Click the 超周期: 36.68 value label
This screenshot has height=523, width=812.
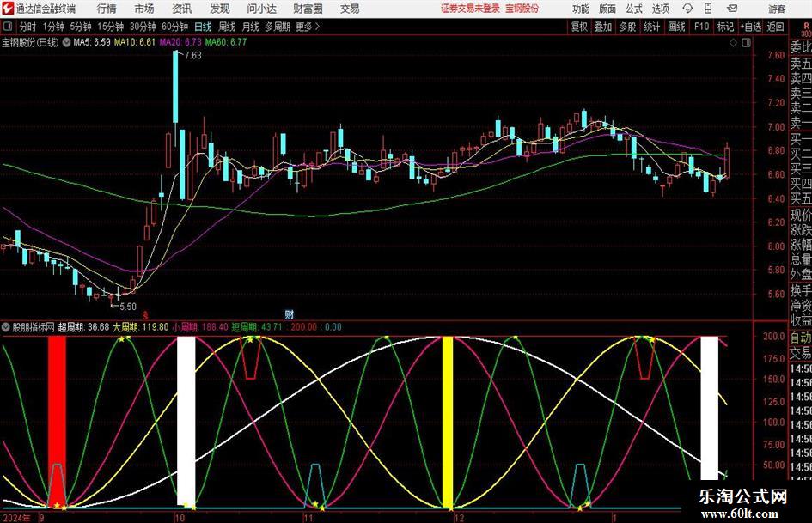click(x=83, y=327)
